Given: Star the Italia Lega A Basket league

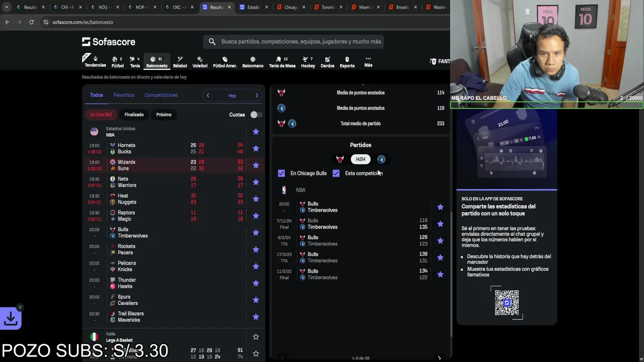Looking at the screenshot, I should click(x=256, y=336).
